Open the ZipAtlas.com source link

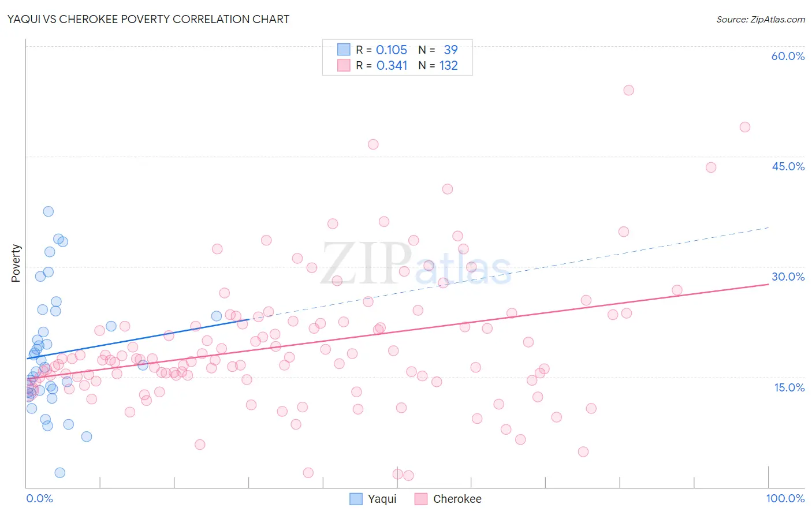pyautogui.click(x=761, y=19)
